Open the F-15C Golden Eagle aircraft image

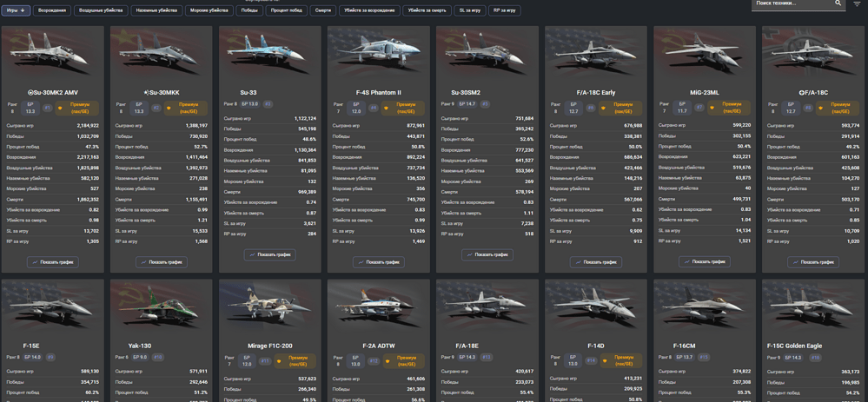[x=813, y=307]
